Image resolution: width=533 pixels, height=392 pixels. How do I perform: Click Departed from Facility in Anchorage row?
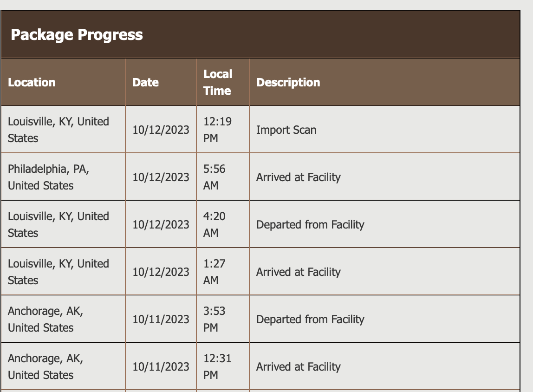[x=310, y=320]
